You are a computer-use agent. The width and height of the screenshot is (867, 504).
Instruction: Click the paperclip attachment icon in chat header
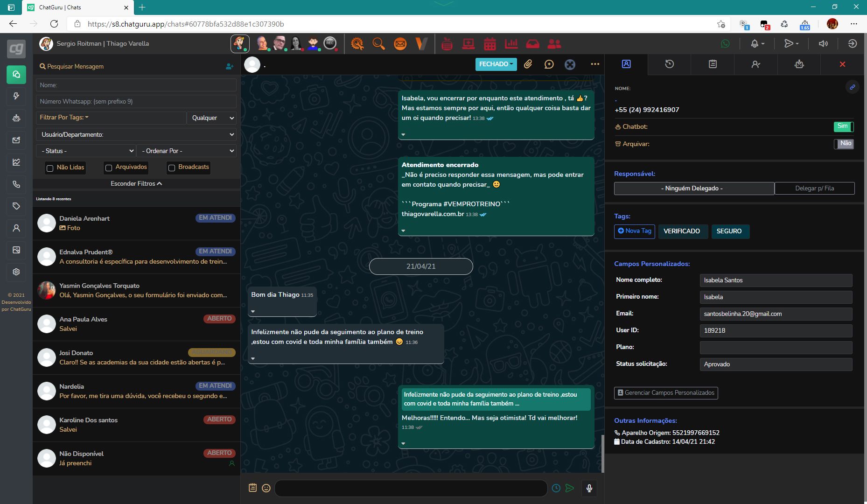pyautogui.click(x=528, y=64)
